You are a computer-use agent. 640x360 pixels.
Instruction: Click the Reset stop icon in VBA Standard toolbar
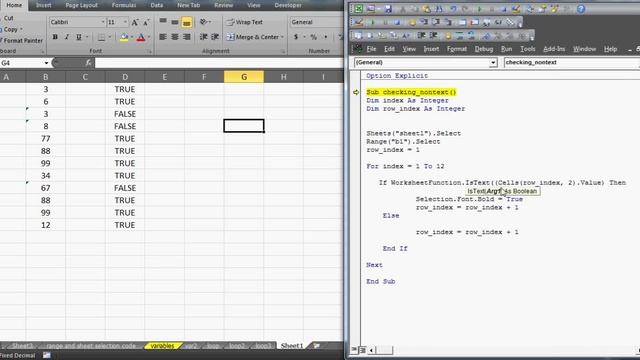503,9
